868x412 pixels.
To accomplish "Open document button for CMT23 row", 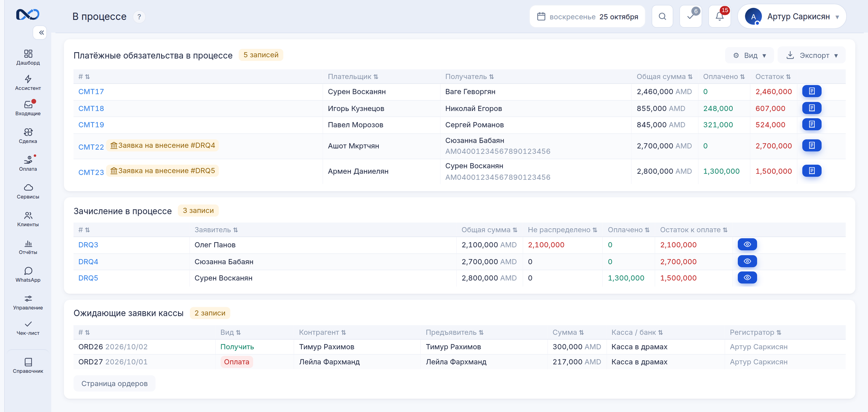I will [x=812, y=171].
